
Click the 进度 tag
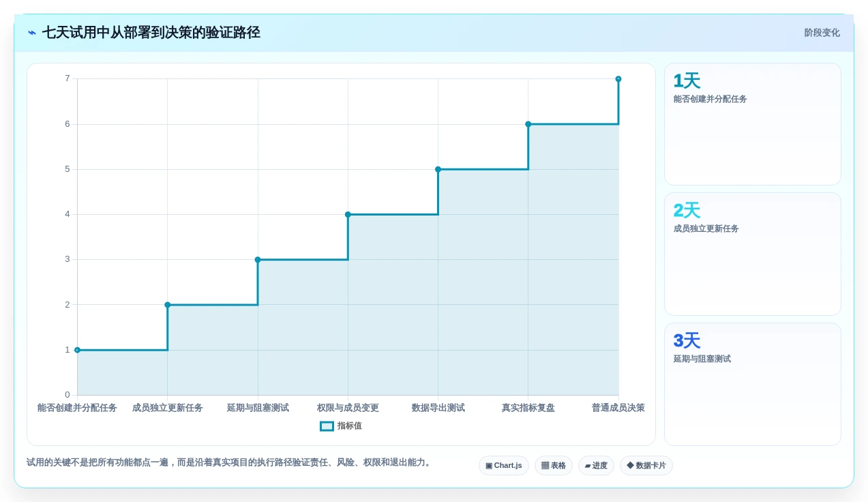point(596,465)
